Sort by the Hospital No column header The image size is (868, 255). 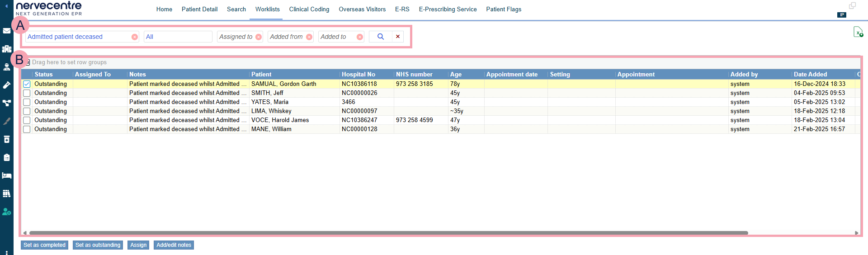point(367,74)
